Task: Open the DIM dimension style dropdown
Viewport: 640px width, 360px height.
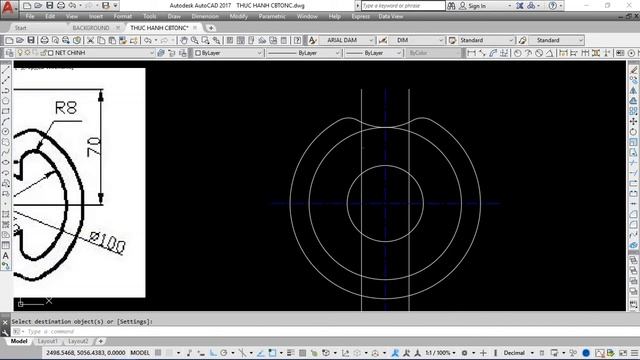Action: tap(441, 40)
